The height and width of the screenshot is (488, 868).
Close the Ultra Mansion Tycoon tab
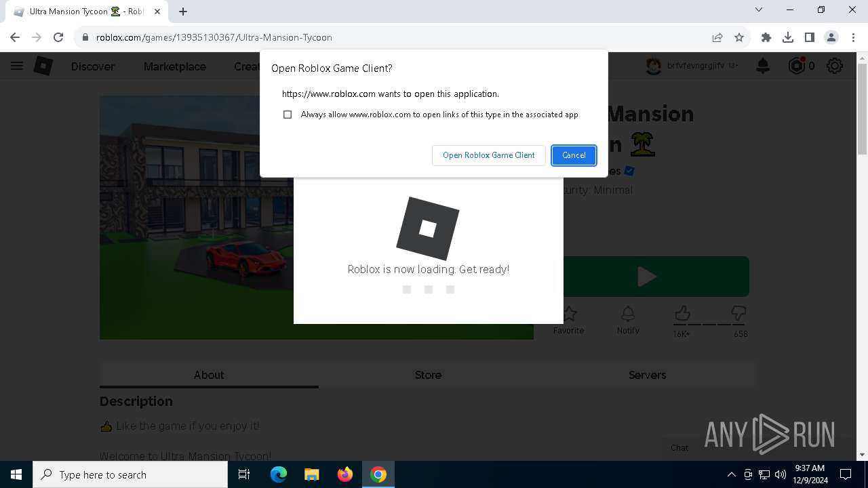158,12
